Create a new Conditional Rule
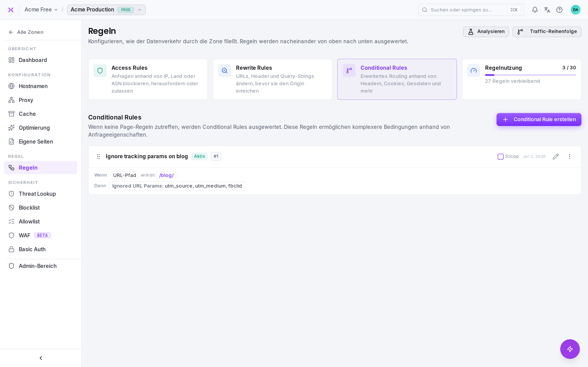588x367 pixels. click(x=539, y=119)
